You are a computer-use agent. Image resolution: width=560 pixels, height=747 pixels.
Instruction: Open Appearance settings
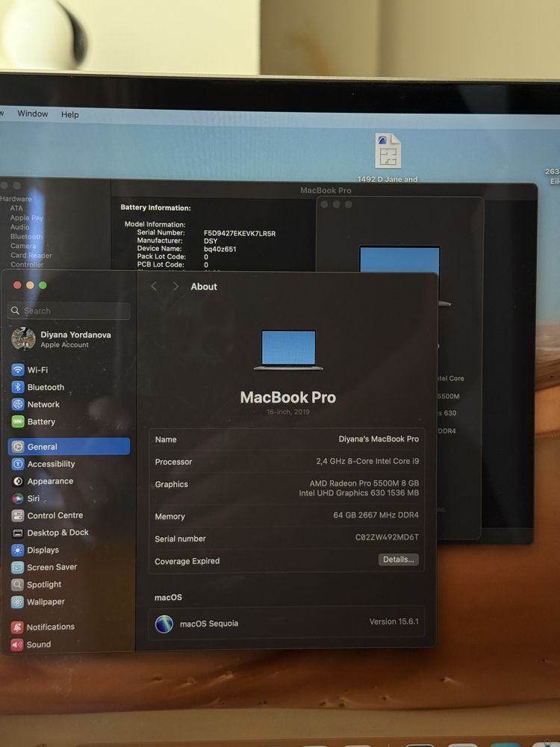coord(43,481)
